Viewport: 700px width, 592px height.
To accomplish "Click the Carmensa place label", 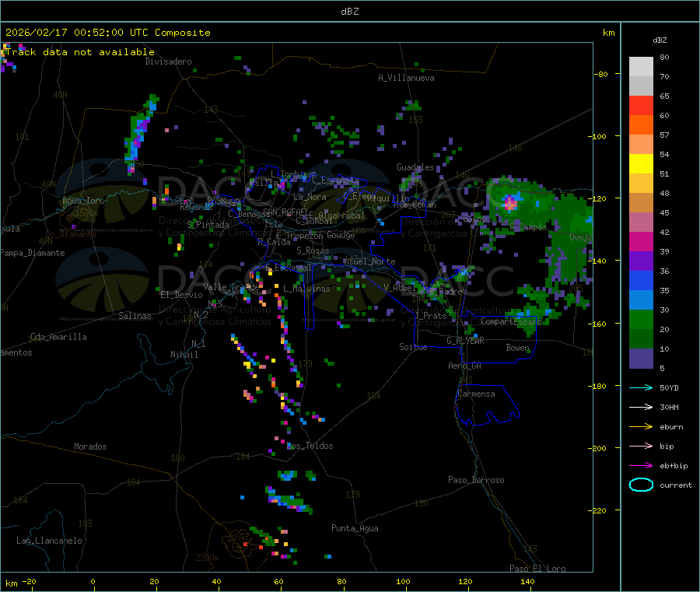I will pyautogui.click(x=476, y=394).
